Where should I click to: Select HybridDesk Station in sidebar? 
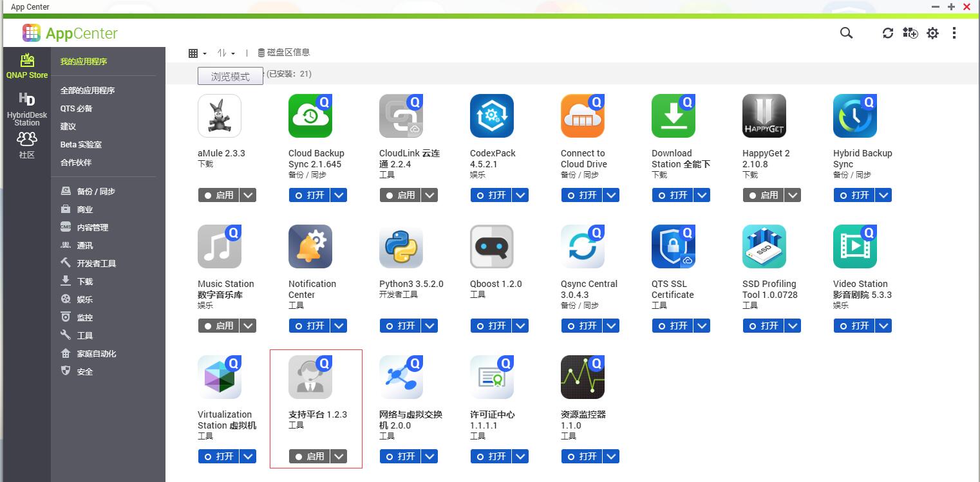point(27,108)
